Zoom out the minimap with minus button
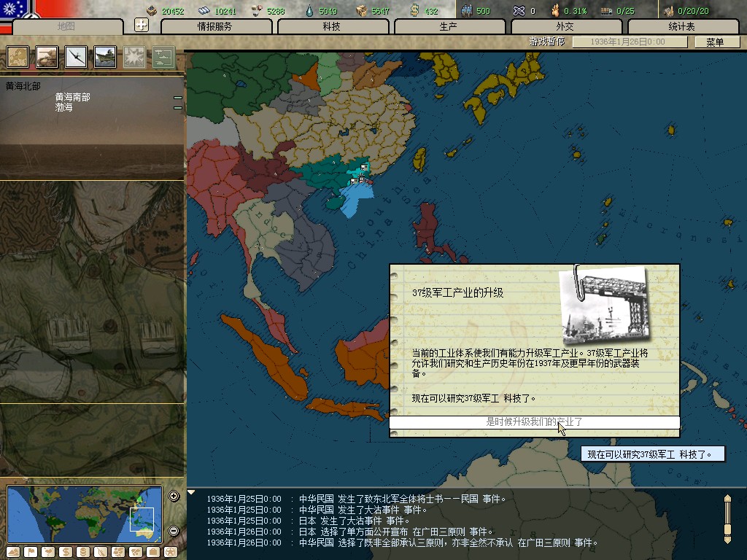747x560 pixels. (x=174, y=531)
